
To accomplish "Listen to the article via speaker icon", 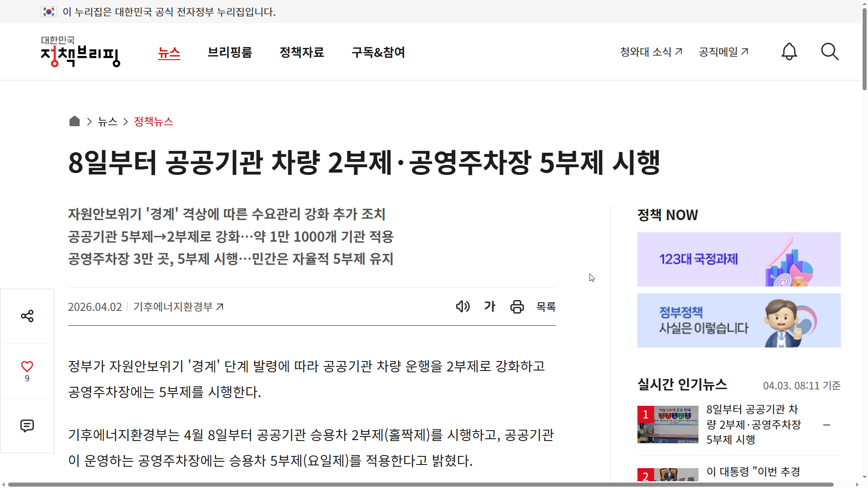I will pyautogui.click(x=462, y=306).
